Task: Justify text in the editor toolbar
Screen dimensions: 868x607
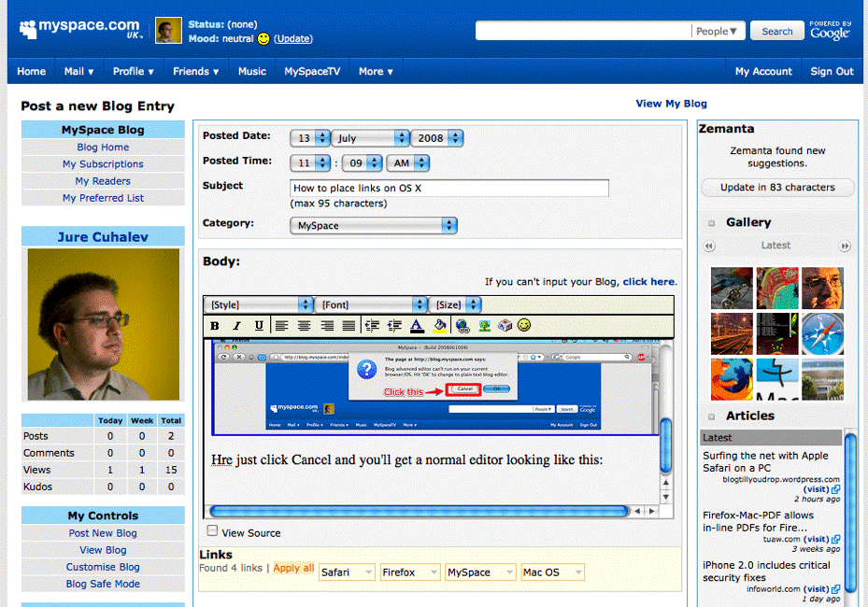Action: [349, 326]
